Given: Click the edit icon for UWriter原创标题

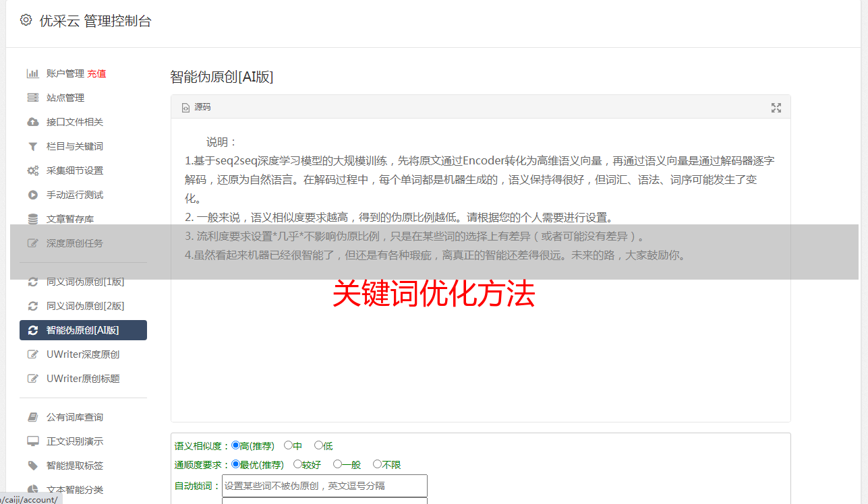Looking at the screenshot, I should 32,379.
